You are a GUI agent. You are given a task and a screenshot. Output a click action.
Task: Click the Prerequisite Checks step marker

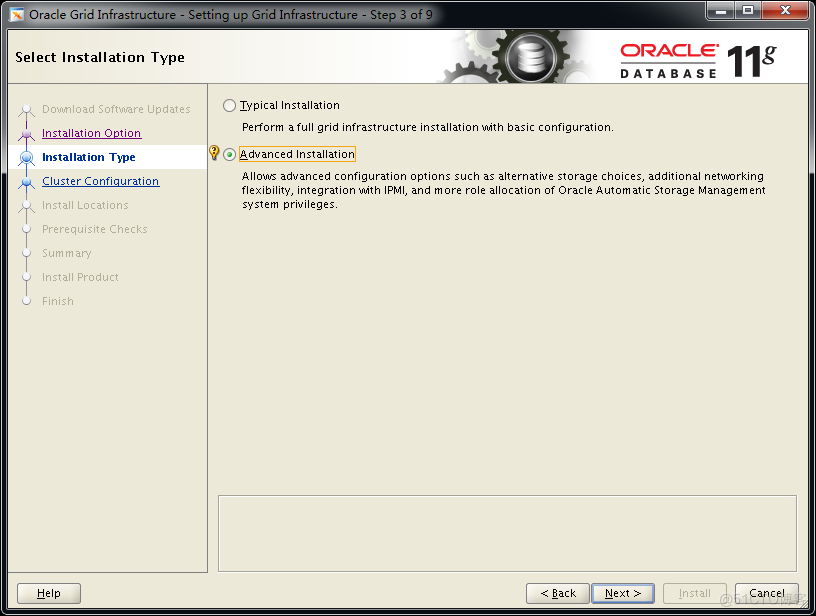pyautogui.click(x=27, y=229)
